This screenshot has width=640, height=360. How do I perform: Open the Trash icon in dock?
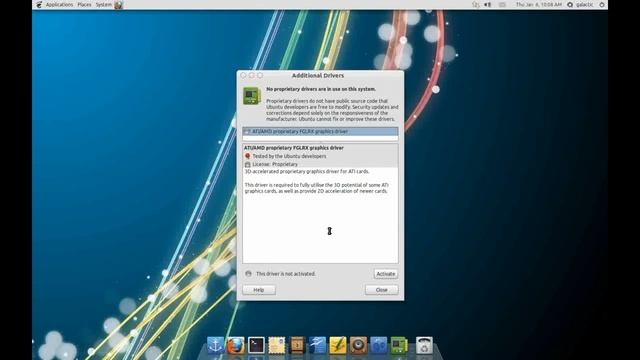tap(424, 345)
